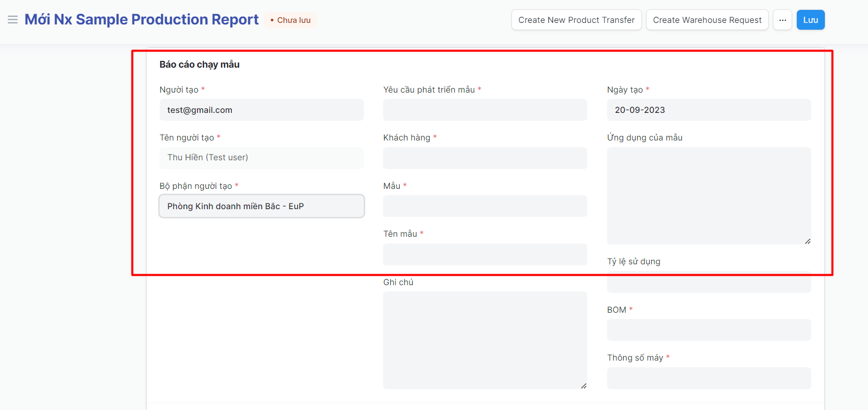Viewport: 868px width, 410px height.
Task: Click inside Ứng dụng của mẫu text area
Action: click(708, 195)
